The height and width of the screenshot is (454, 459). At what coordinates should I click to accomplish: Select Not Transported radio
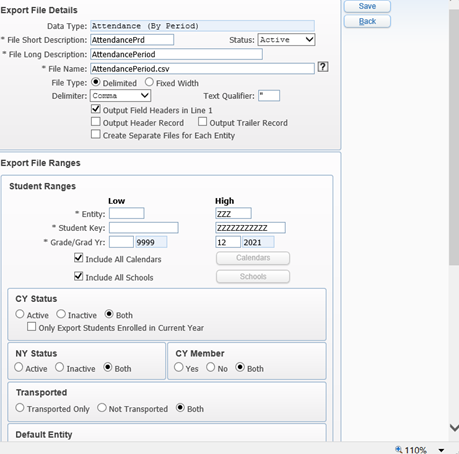(102, 407)
